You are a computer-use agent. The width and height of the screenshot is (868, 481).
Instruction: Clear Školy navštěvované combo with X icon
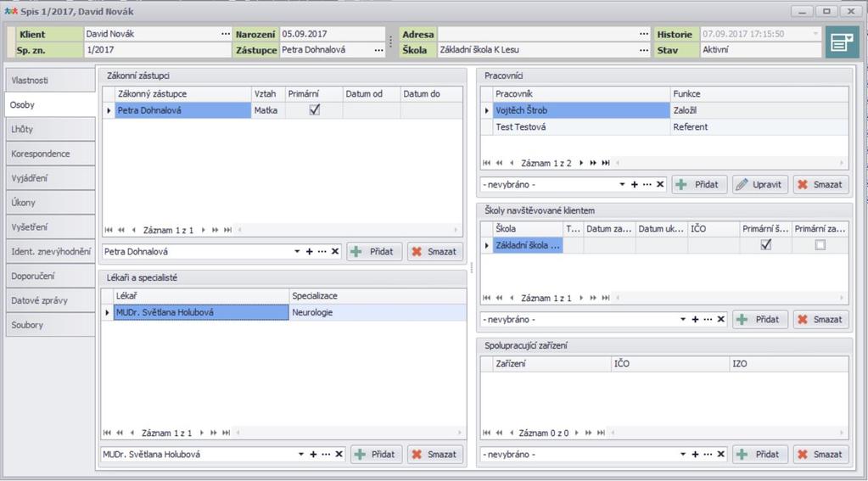click(x=720, y=319)
